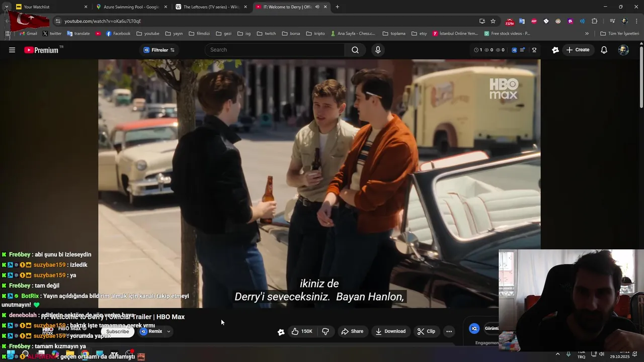Open the list icon beside IQ
Viewport: 644px width, 362px height.
click(x=522, y=50)
